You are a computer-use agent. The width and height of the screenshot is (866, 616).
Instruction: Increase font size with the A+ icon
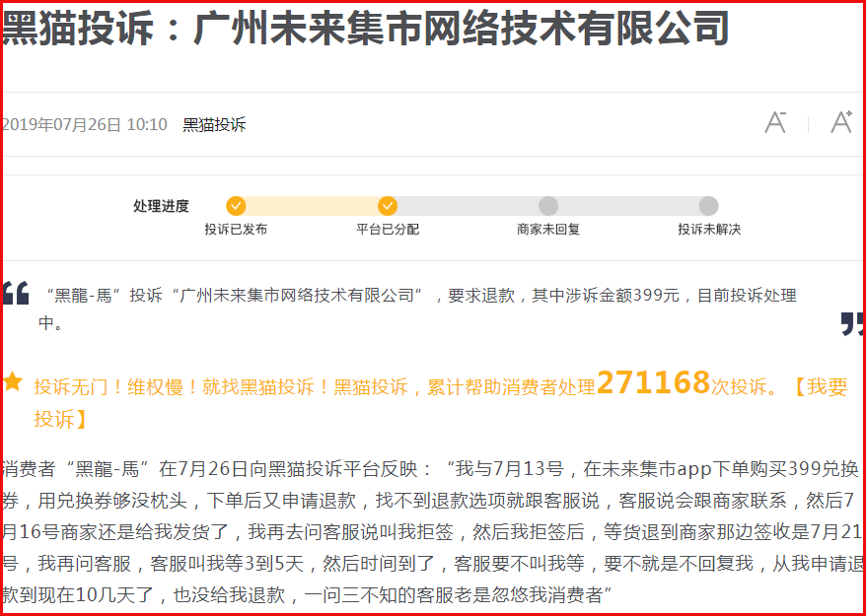click(x=841, y=121)
